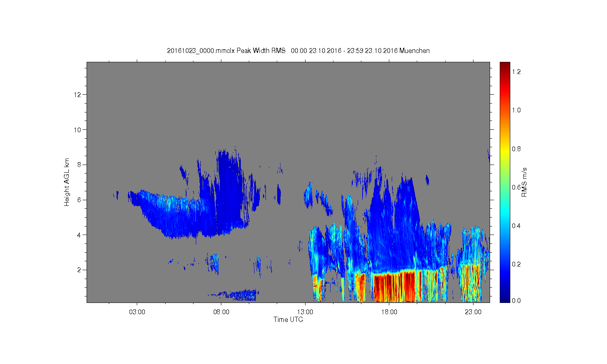
Task: Click the plot title text "20161023_0000.mmclx Peak Width RMS"
Action: point(226,51)
